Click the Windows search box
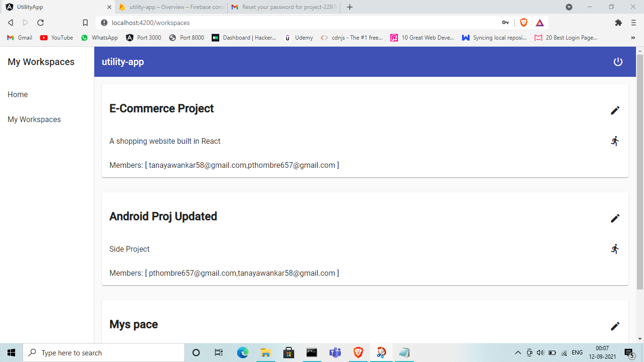Image resolution: width=644 pixels, height=362 pixels. [104, 352]
